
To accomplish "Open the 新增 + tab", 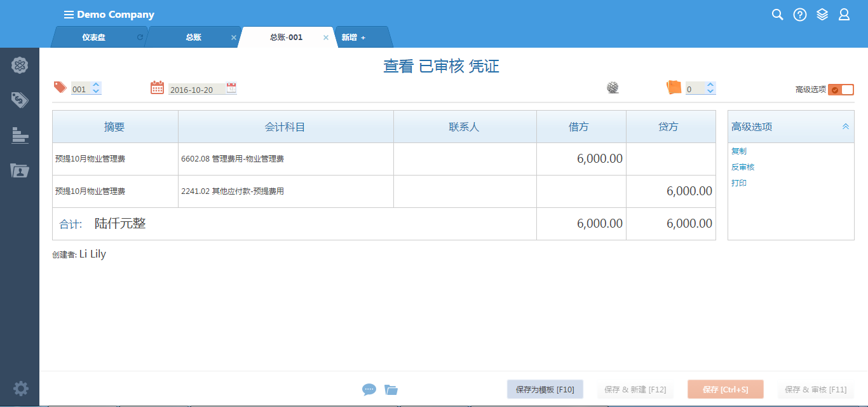I will (x=353, y=38).
